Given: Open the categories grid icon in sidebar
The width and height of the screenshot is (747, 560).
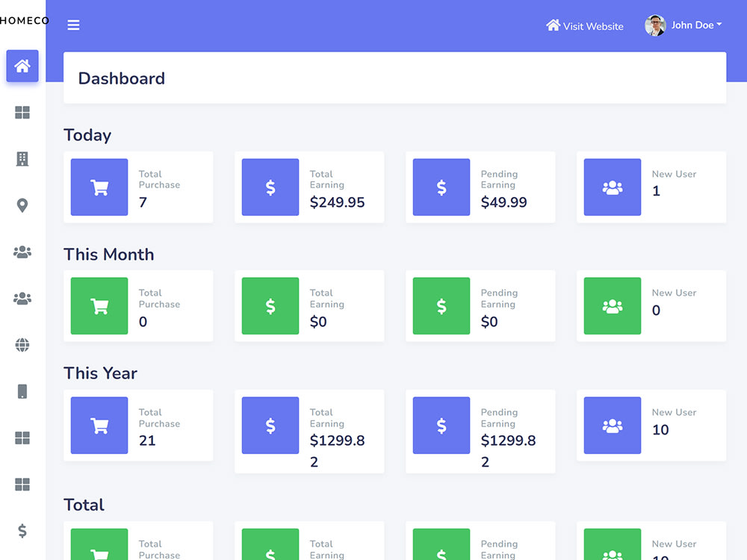Looking at the screenshot, I should tap(22, 112).
